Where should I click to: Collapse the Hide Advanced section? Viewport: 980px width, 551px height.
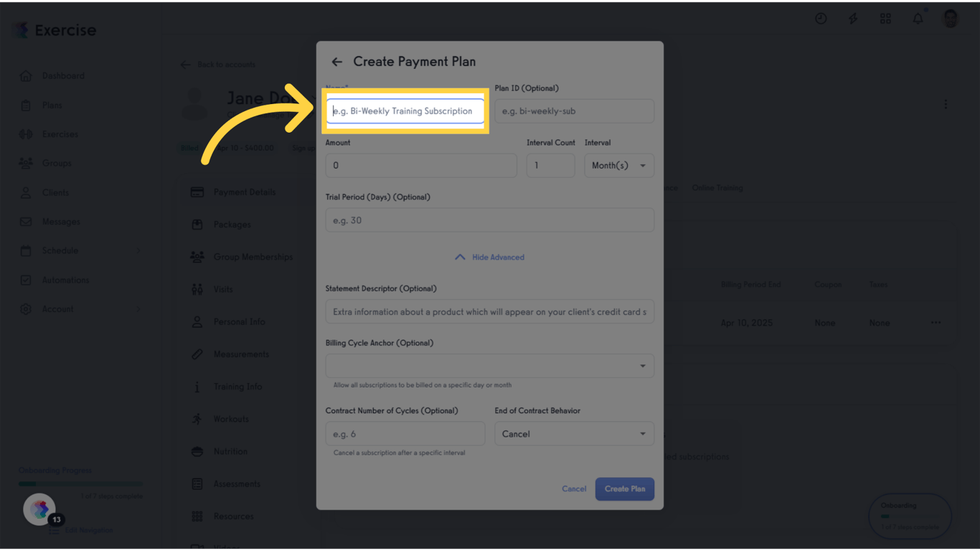coord(489,258)
